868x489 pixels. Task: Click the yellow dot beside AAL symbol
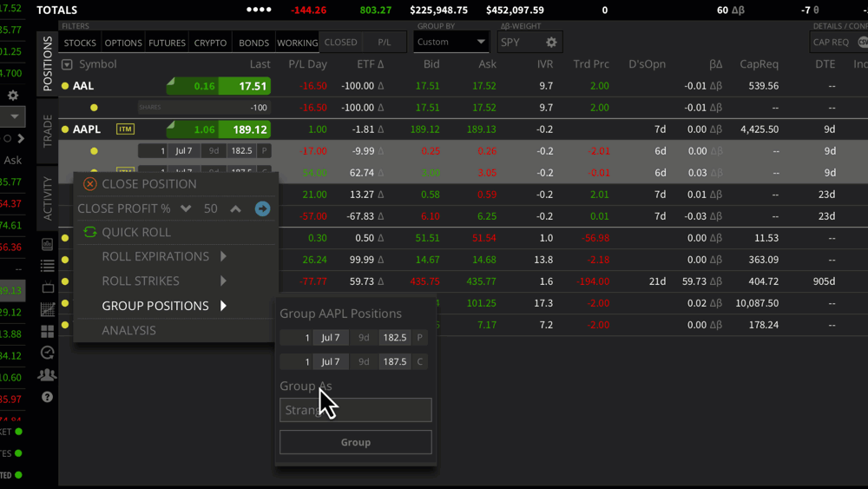click(x=65, y=86)
